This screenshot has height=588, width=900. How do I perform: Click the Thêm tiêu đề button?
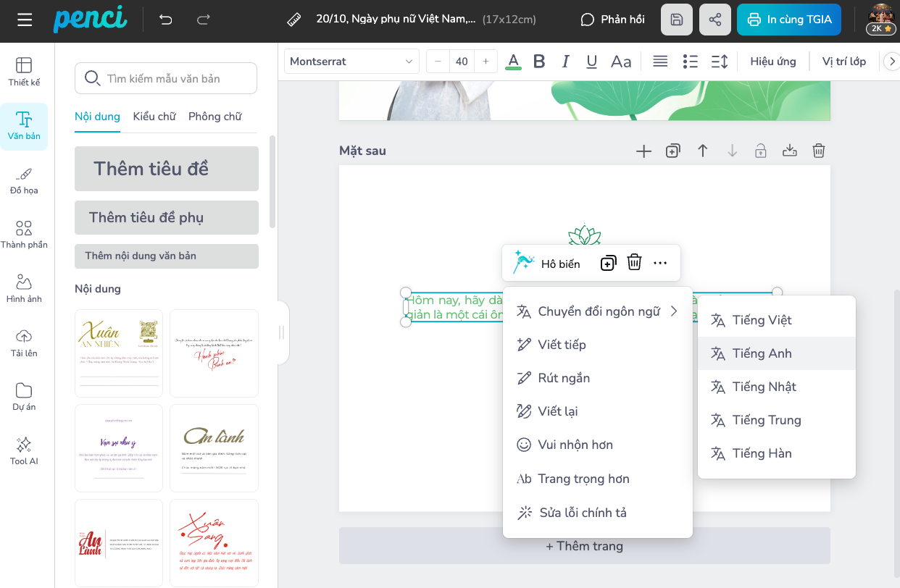pos(167,169)
